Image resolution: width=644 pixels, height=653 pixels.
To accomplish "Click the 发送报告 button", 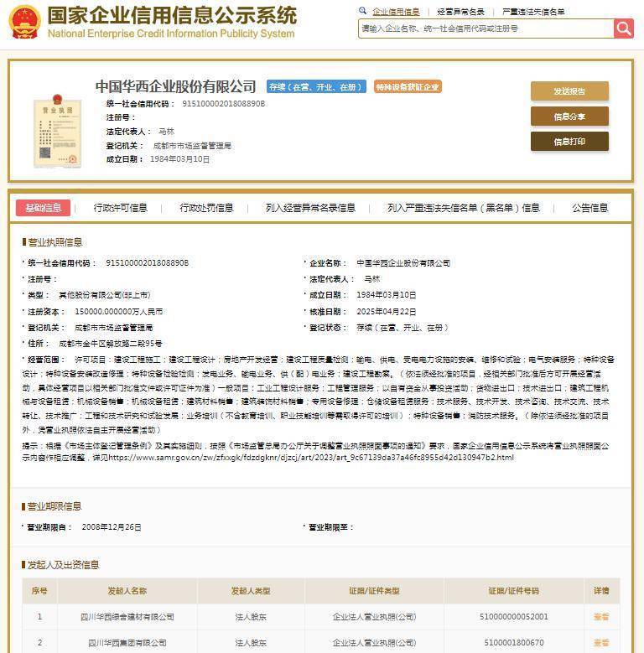I will point(569,91).
